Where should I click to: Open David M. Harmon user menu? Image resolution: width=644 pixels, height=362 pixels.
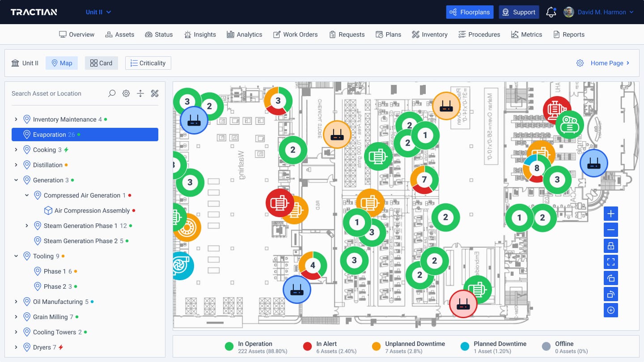tap(599, 12)
